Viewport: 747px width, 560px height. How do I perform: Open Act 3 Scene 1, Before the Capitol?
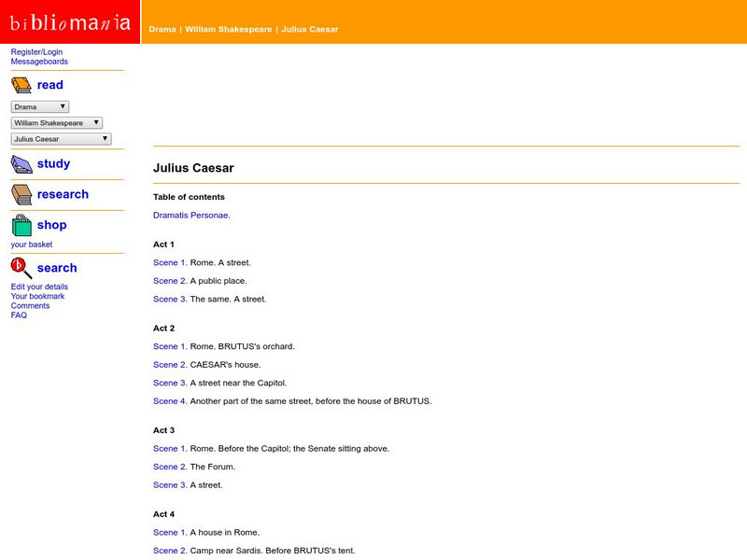170,449
